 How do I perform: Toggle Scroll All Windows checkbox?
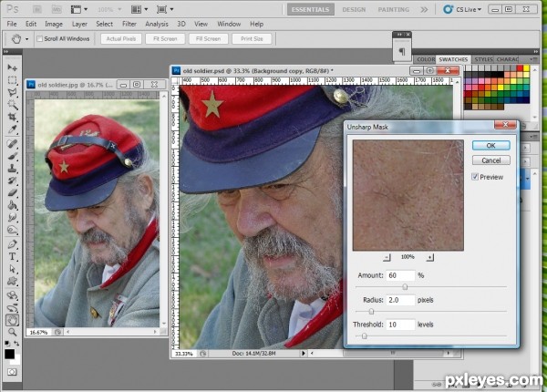40,38
